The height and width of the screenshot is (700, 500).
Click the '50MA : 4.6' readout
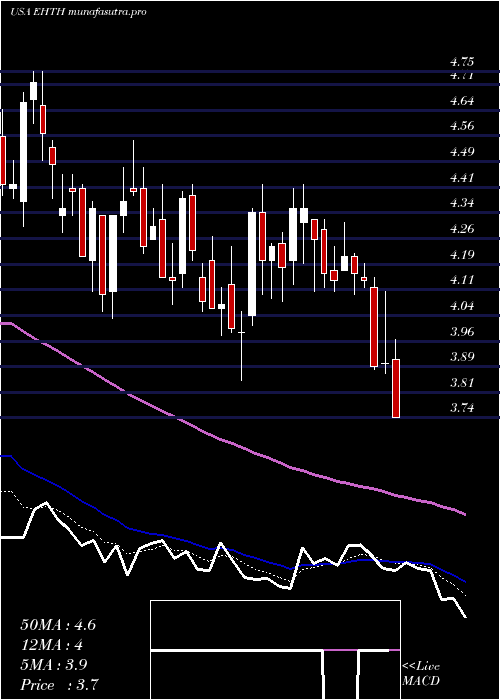[58, 625]
